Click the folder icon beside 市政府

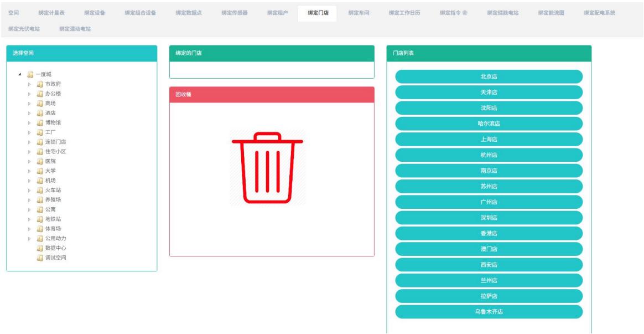(40, 84)
